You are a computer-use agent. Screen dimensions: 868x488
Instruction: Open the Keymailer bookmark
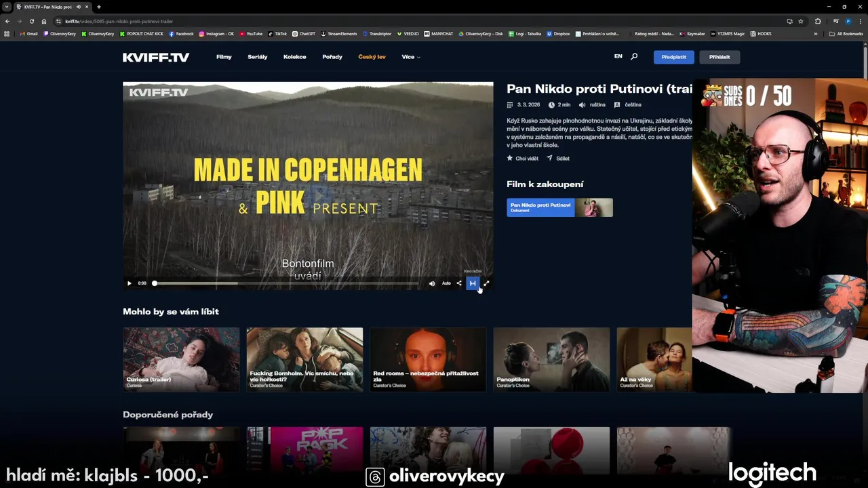click(692, 33)
